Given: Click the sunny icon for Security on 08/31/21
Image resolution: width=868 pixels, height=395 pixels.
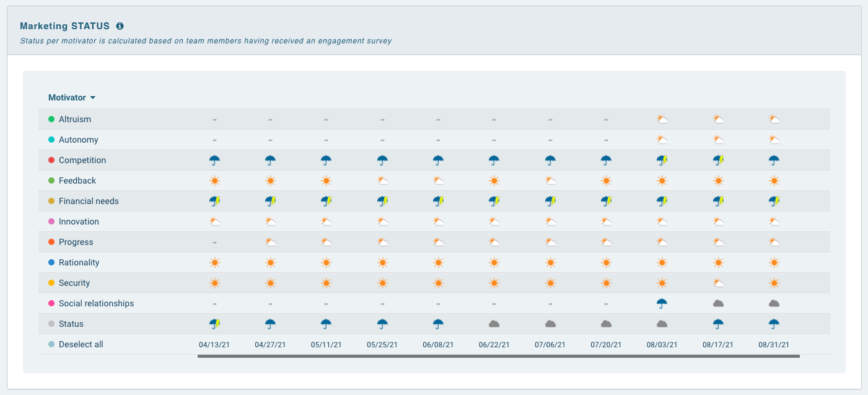Looking at the screenshot, I should click(x=774, y=282).
